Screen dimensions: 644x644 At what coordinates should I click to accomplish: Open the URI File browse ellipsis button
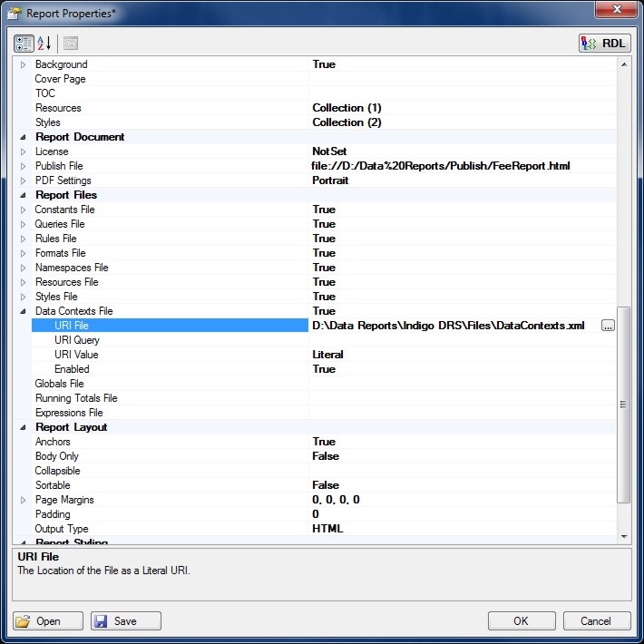tap(608, 326)
